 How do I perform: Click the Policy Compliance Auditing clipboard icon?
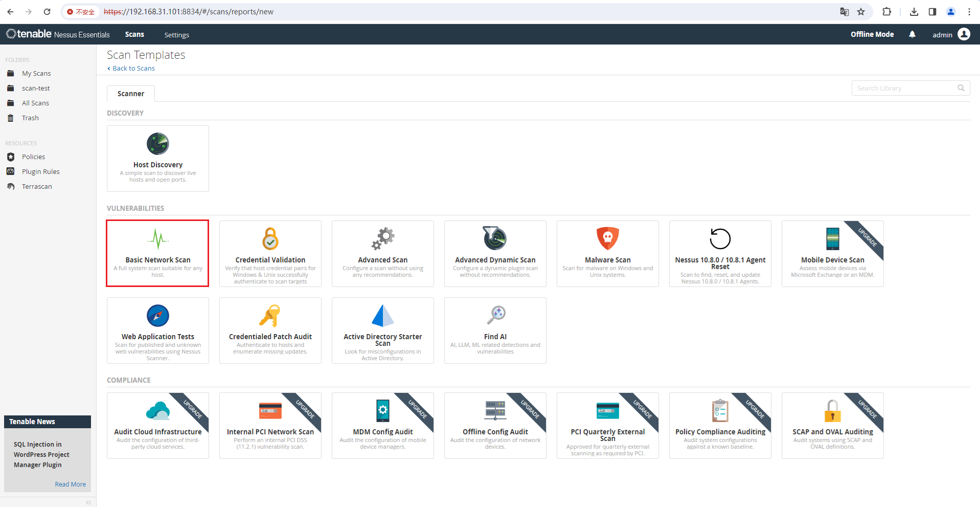click(x=720, y=411)
